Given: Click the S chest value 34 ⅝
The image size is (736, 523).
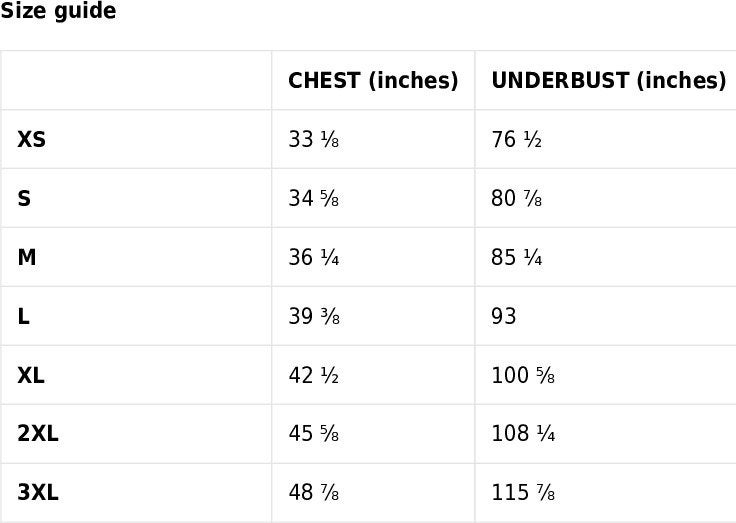Looking at the screenshot, I should 314,199.
